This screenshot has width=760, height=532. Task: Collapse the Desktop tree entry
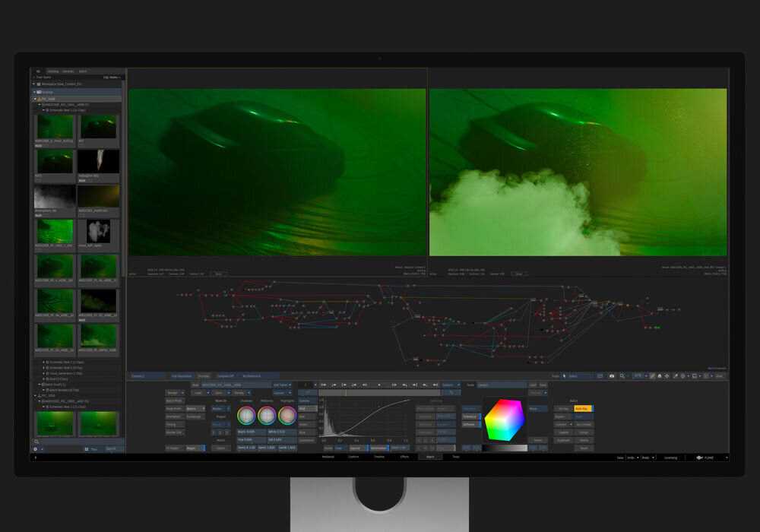coord(34,92)
